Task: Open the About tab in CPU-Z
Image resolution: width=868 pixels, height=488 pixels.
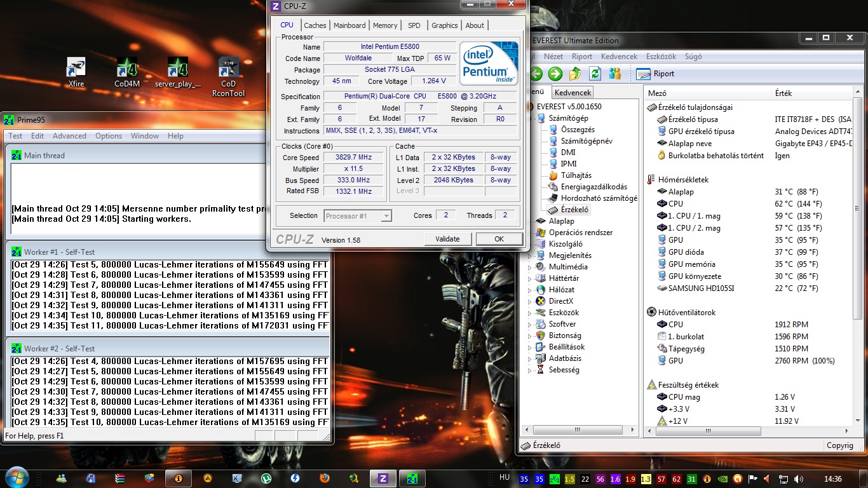Action: (475, 25)
